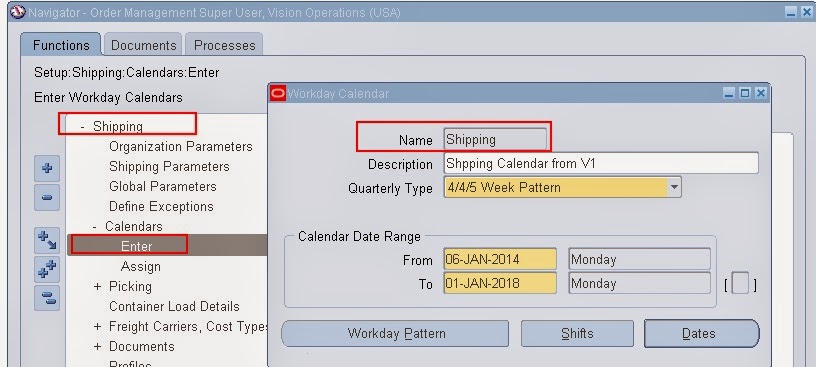Switch to the Processes tab
This screenshot has width=816, height=367.
(224, 45)
